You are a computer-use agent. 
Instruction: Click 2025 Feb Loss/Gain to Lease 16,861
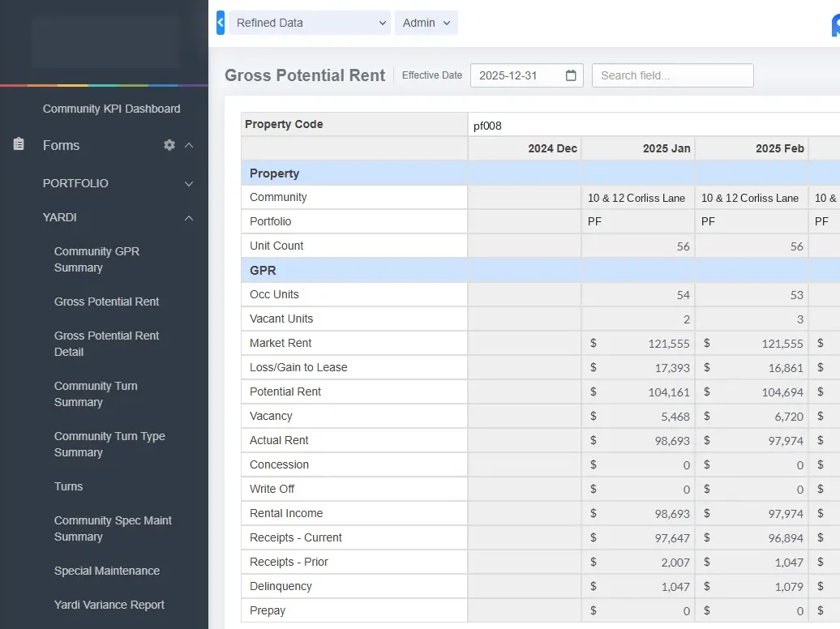(x=786, y=368)
